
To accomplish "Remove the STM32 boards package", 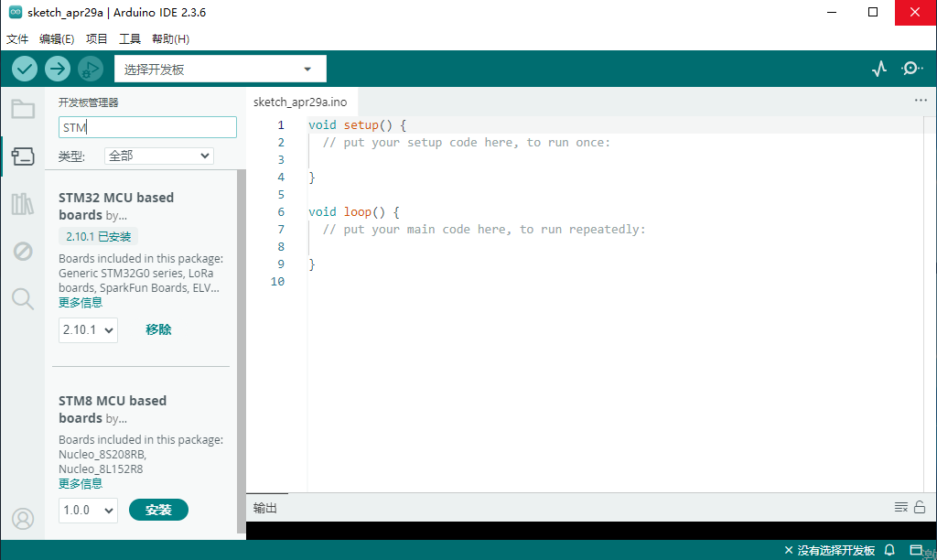I will [158, 329].
